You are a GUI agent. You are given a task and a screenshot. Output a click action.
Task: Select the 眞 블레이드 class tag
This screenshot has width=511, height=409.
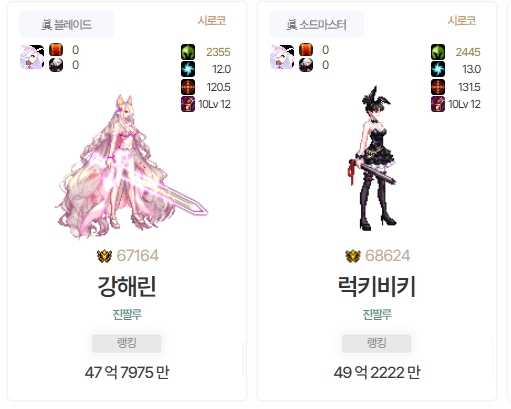tap(66, 24)
